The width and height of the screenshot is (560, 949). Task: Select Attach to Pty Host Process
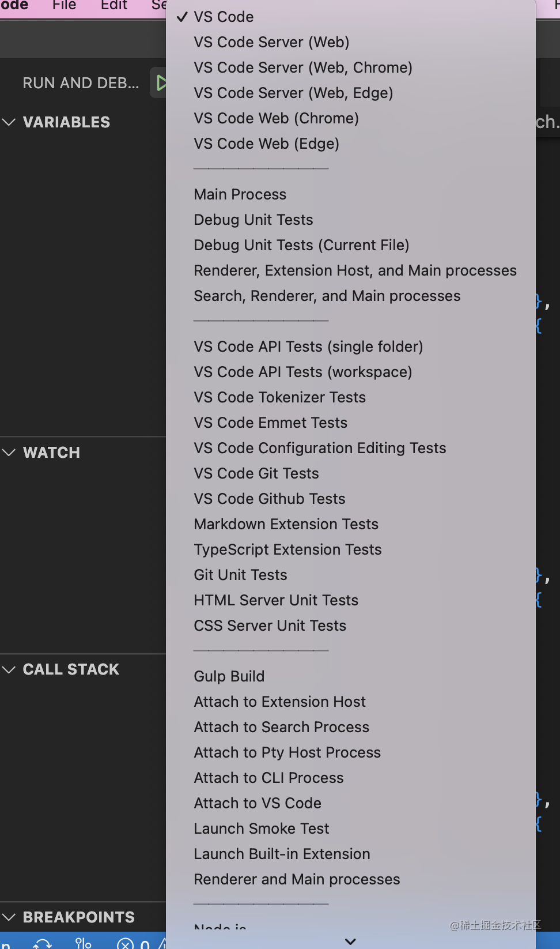tap(350, 752)
